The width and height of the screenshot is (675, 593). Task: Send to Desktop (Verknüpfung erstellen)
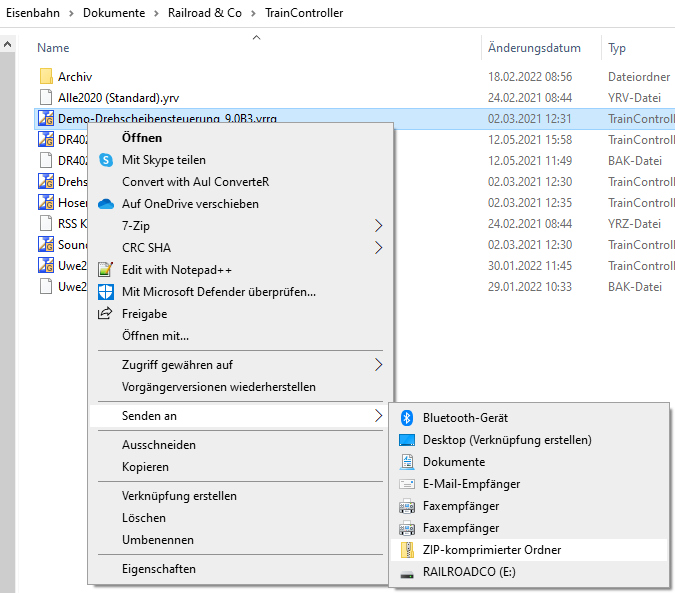507,440
